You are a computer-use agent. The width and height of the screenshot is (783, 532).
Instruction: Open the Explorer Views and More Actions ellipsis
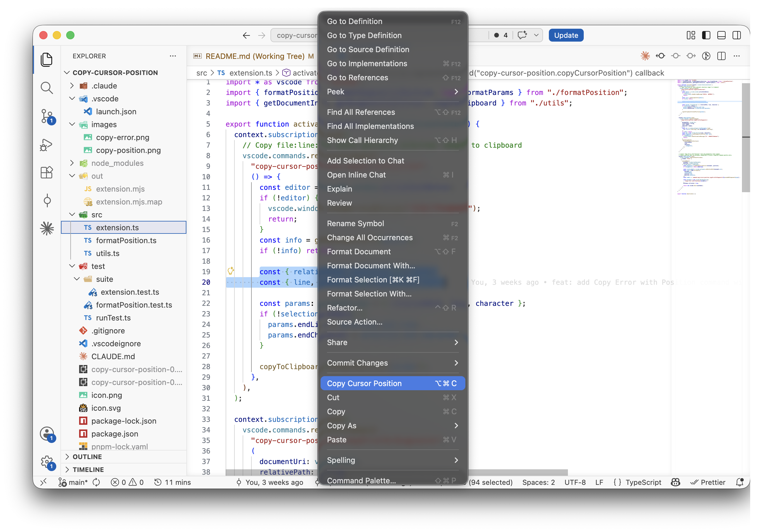[x=173, y=56]
